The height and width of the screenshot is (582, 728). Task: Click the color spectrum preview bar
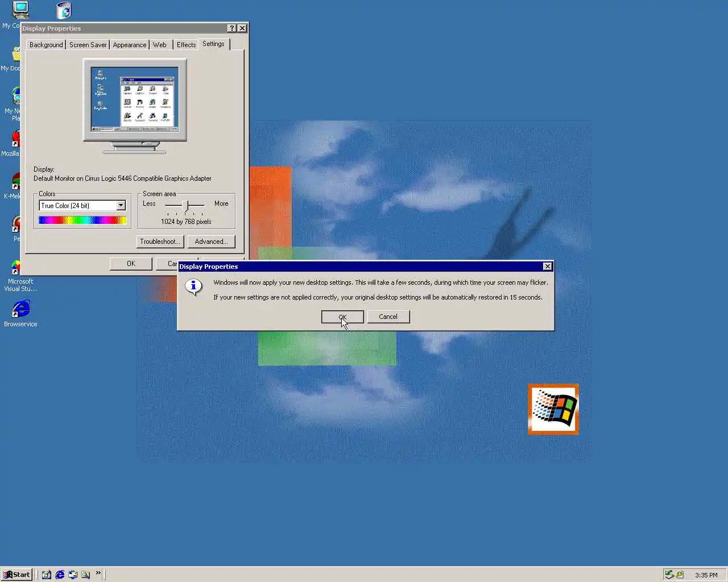[82, 220]
